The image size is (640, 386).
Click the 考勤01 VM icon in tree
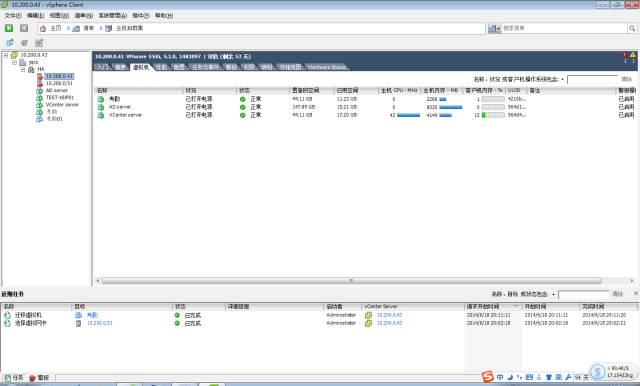(x=39, y=119)
